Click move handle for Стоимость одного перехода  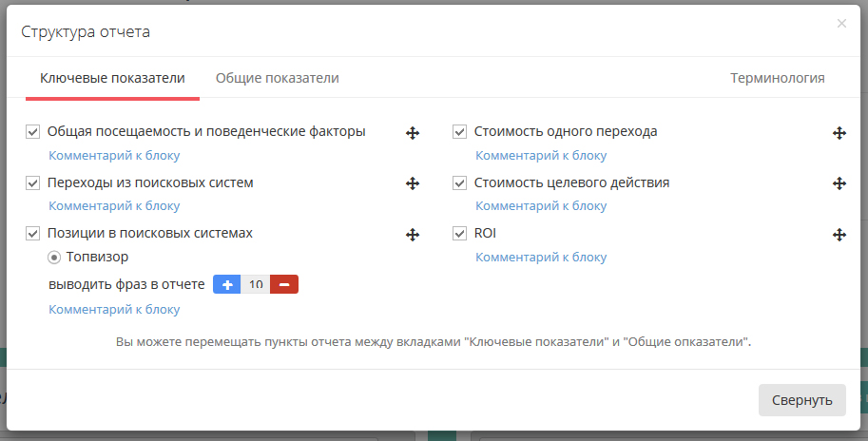839,133
